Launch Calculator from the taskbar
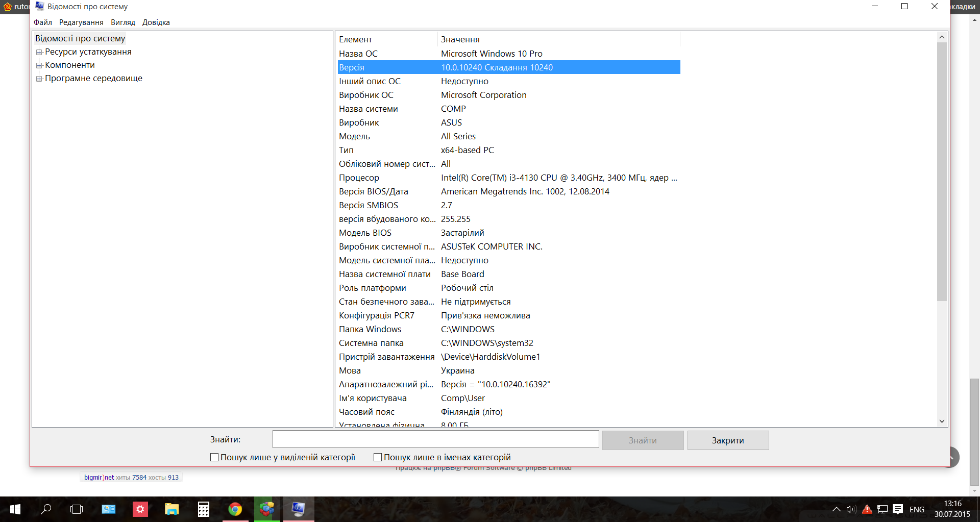Viewport: 980px width, 522px height. pyautogui.click(x=204, y=509)
